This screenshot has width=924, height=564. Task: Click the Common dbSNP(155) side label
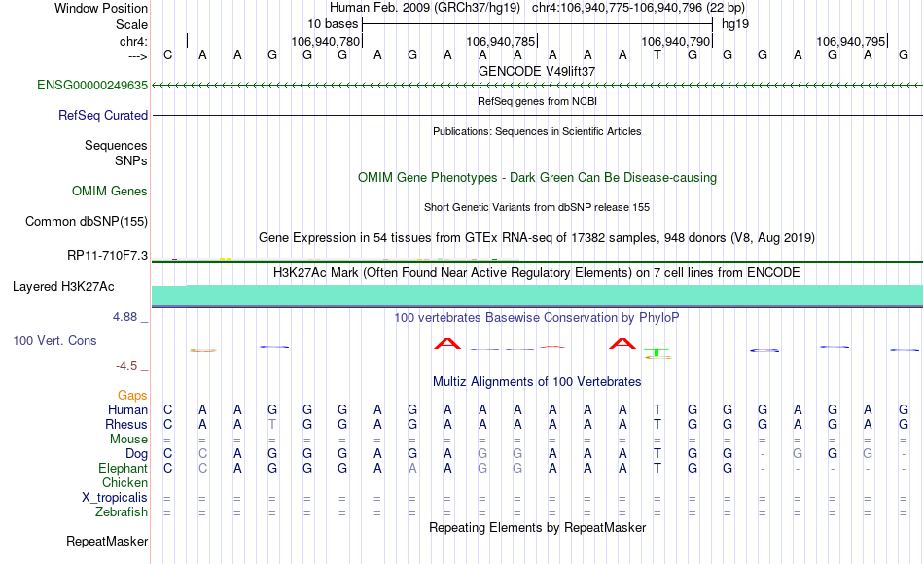[86, 221]
